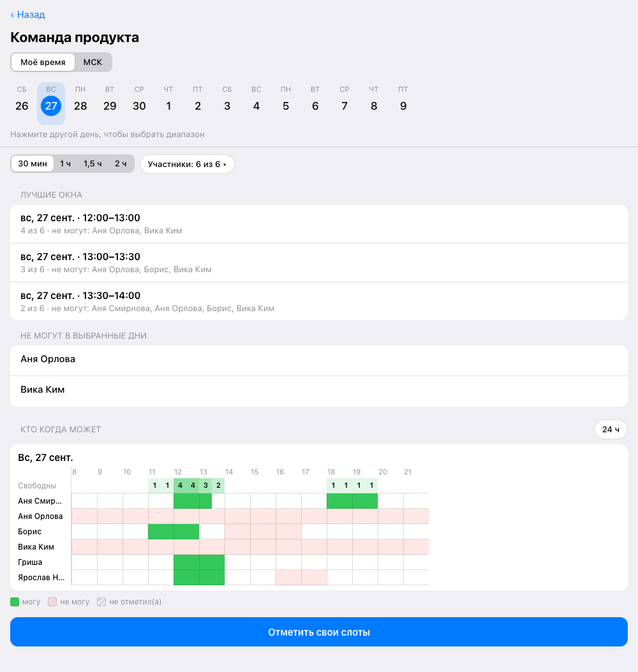The width and height of the screenshot is (638, 672).
Task: Click the Вс, 27 сент. grid heading
Action: point(45,458)
